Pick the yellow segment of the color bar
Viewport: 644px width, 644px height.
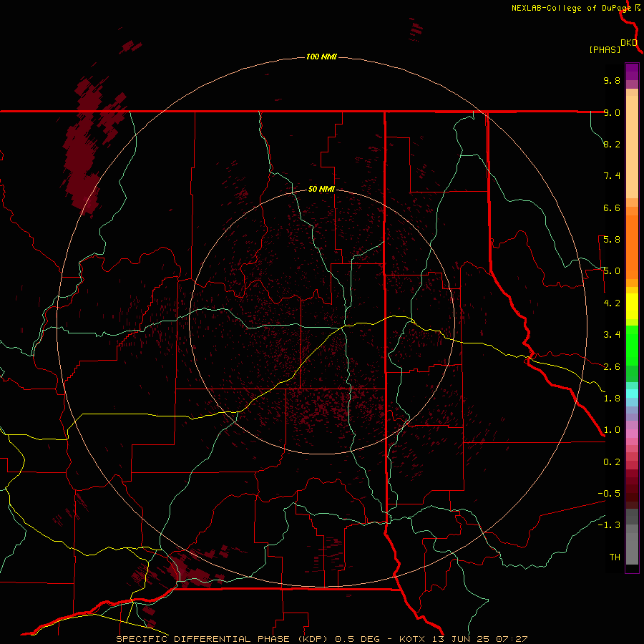[632, 306]
